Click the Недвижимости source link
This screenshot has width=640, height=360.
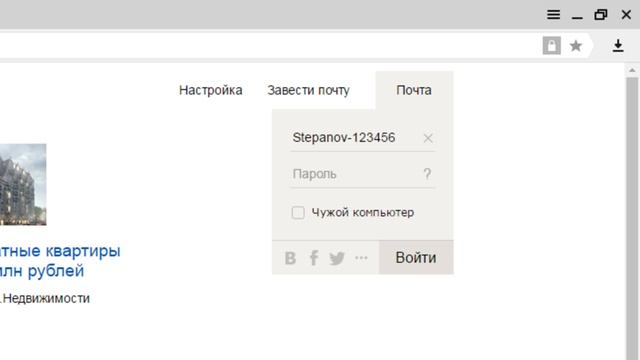point(45,299)
